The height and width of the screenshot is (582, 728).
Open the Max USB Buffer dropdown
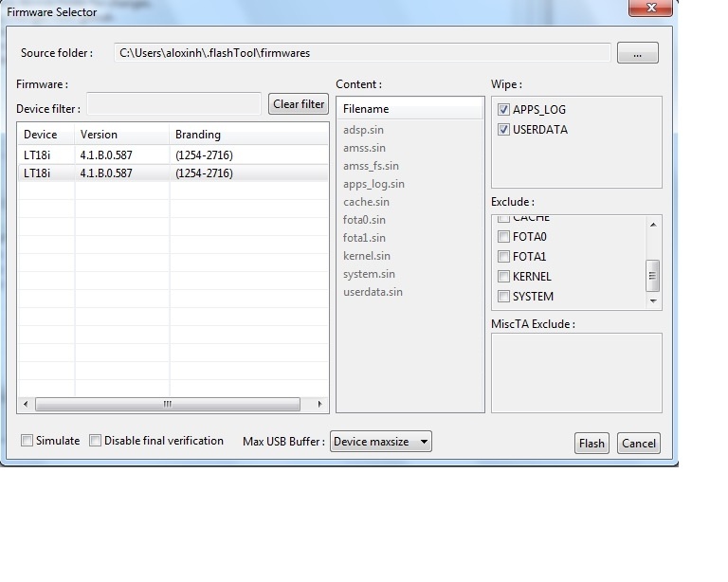(x=381, y=442)
